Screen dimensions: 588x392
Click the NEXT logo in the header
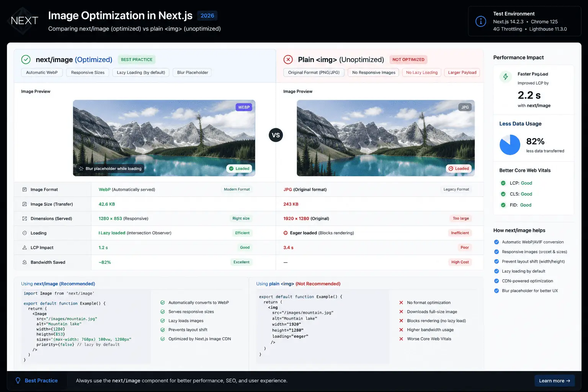click(24, 21)
